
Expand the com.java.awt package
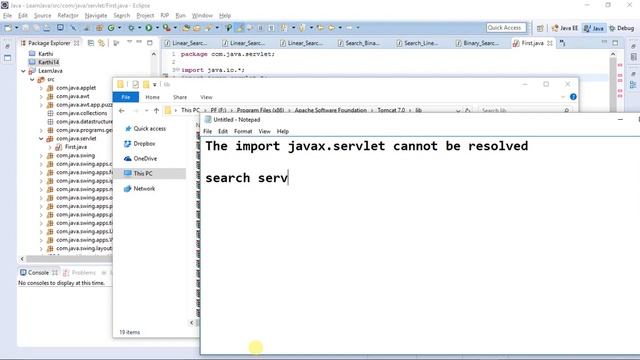[x=41, y=97]
